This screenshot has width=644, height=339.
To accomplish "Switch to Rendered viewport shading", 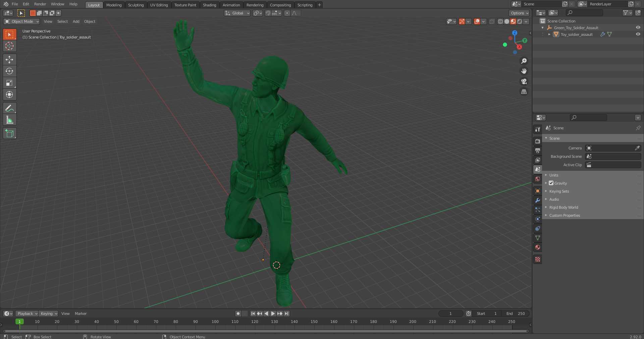I will click(520, 21).
